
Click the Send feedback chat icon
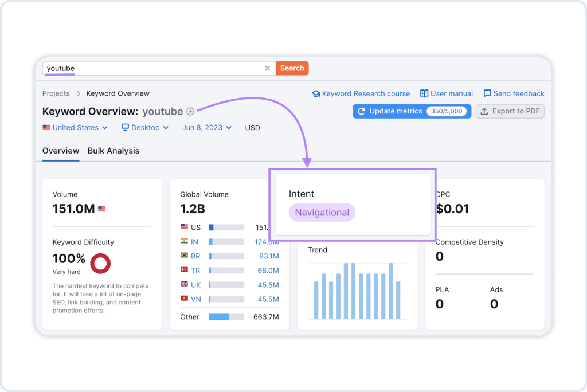487,93
